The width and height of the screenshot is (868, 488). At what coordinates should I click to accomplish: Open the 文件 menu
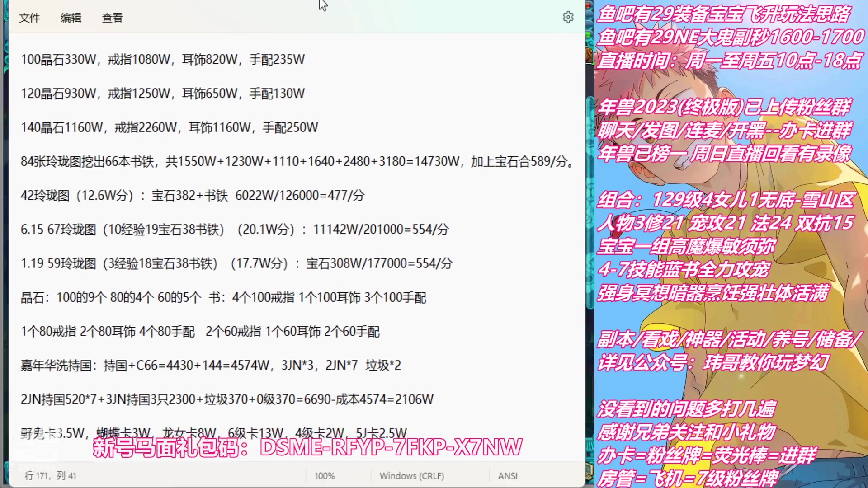tap(29, 18)
